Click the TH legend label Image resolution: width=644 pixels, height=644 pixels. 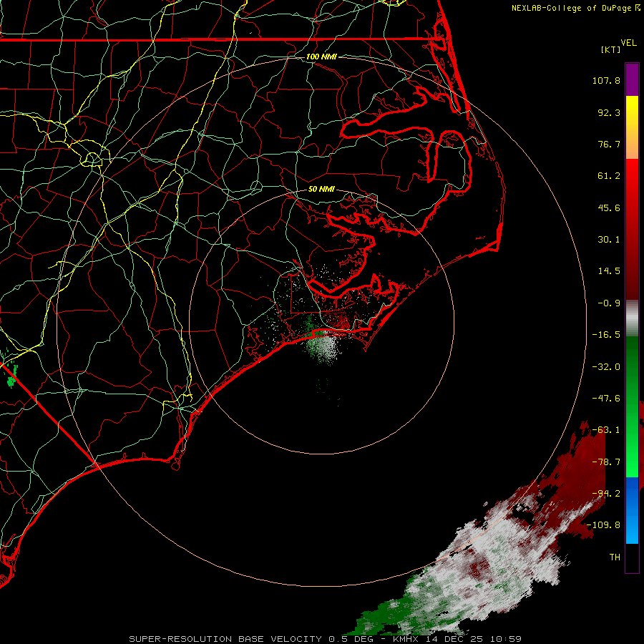click(x=615, y=557)
